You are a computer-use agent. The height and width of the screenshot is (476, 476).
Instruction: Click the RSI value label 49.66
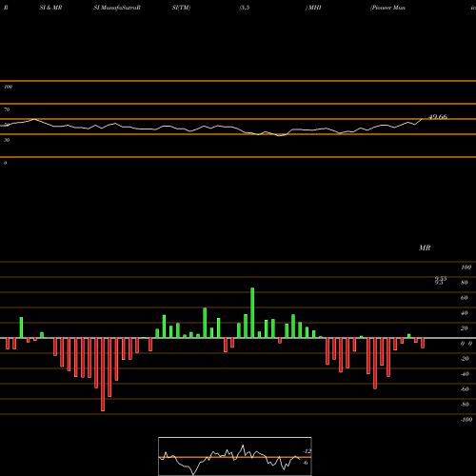438,117
